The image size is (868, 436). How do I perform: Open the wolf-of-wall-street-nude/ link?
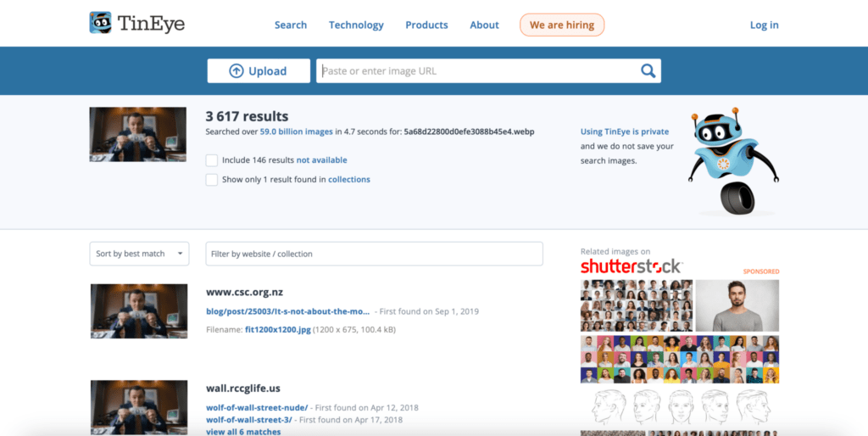257,408
